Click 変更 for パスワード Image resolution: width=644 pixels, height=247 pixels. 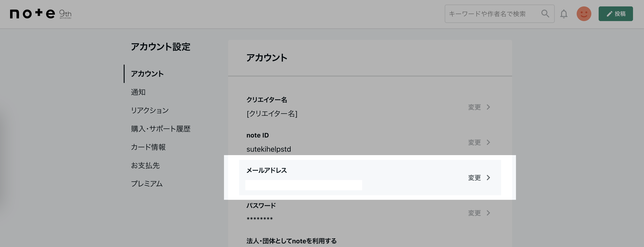pyautogui.click(x=474, y=213)
